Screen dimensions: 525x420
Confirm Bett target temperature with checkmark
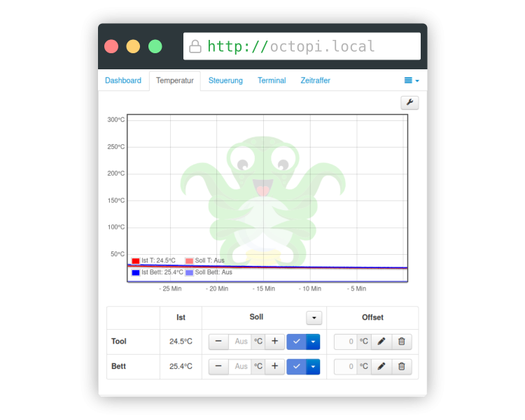(297, 366)
